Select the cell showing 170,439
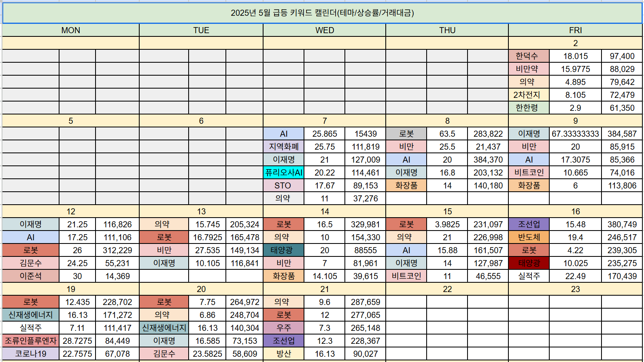Image resolution: width=644 pixels, height=362 pixels. pyautogui.click(x=622, y=276)
